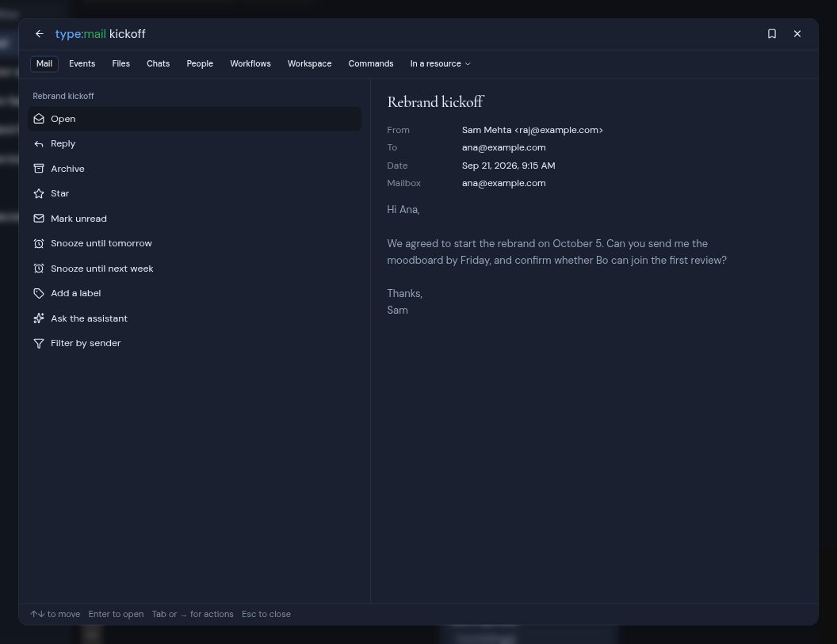Viewport: 837px width, 644px height.
Task: Switch to the Commands tab
Action: tap(371, 63)
